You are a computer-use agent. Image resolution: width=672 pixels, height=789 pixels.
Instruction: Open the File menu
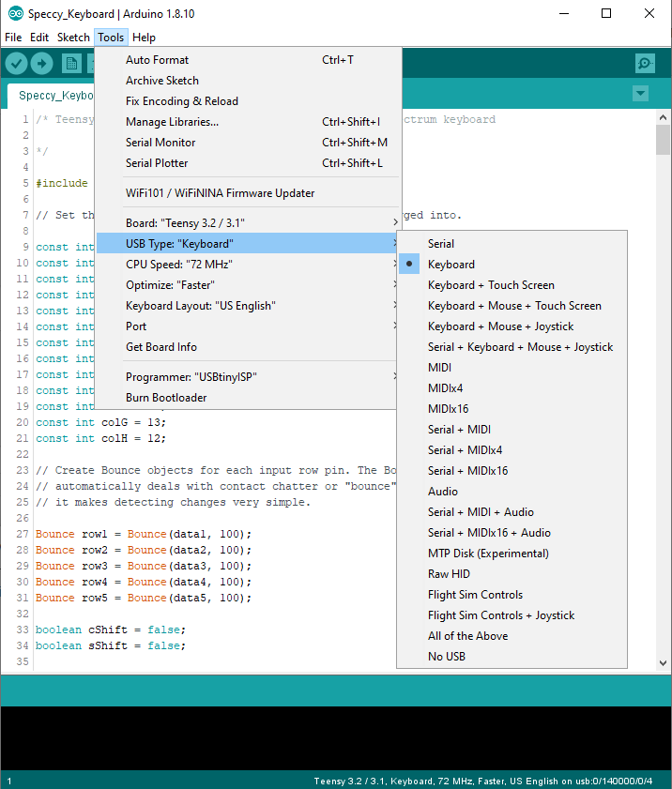click(13, 38)
